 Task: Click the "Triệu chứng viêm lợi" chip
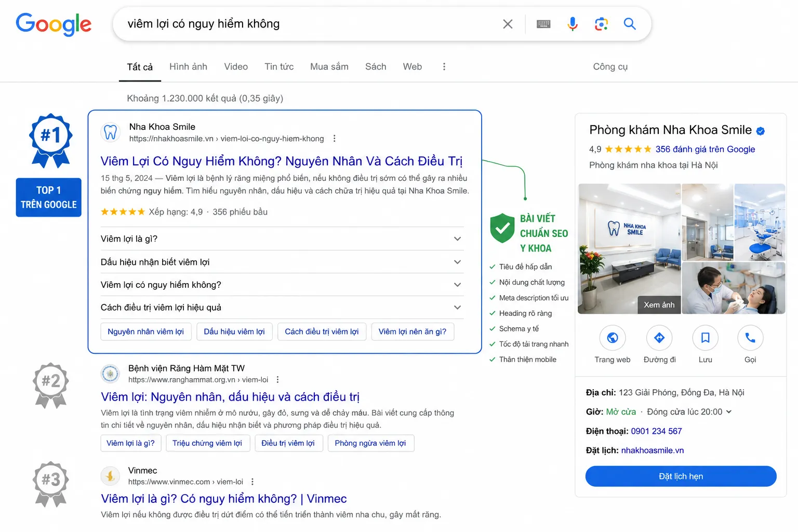point(207,443)
